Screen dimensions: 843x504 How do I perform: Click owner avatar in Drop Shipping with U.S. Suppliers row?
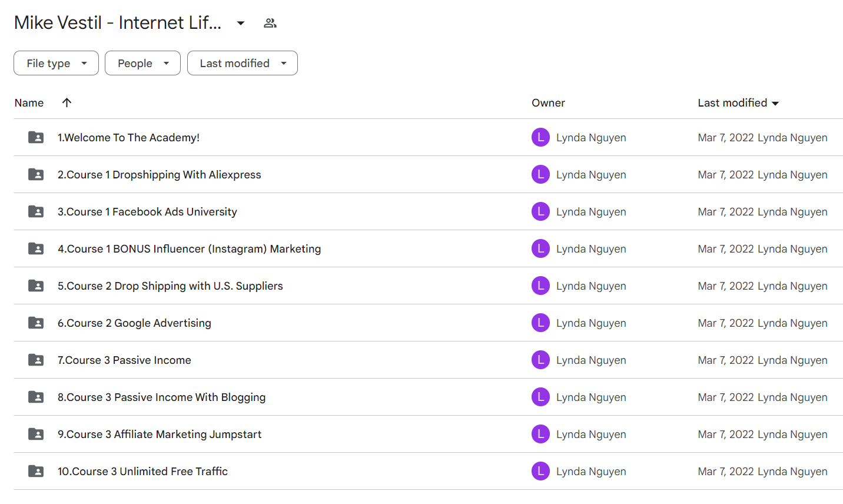(x=540, y=286)
